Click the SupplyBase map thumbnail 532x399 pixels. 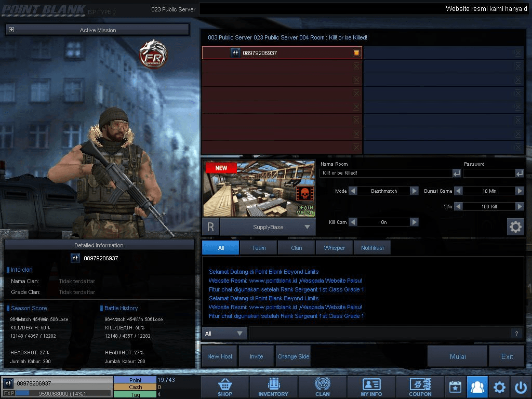259,189
